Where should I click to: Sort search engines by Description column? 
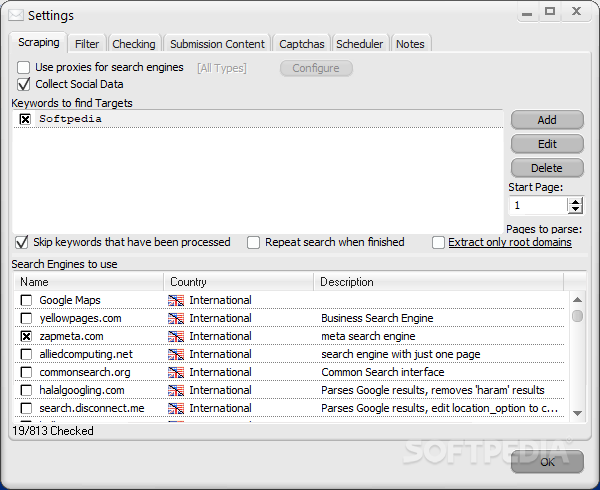pos(439,282)
